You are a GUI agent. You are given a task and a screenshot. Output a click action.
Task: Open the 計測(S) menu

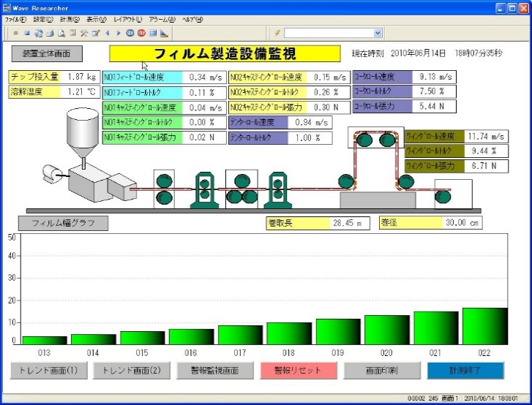click(70, 20)
